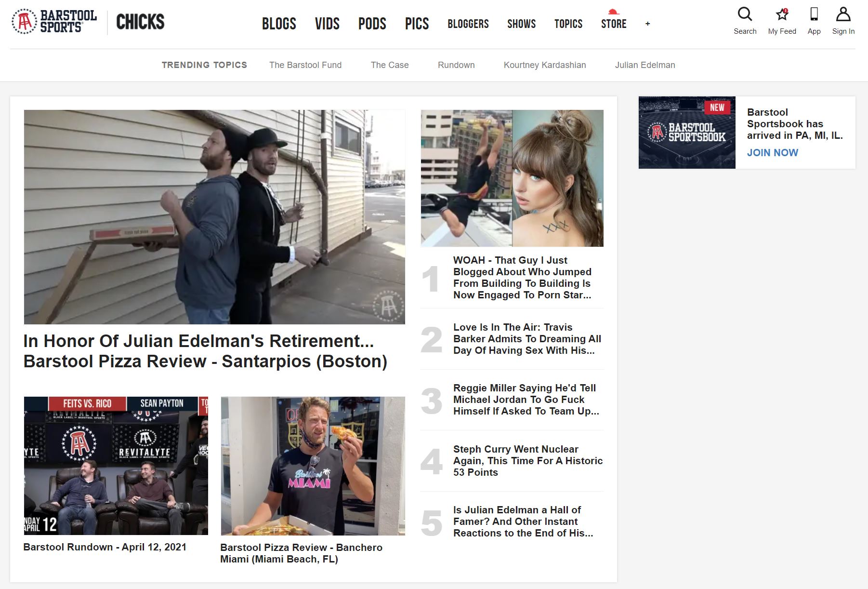This screenshot has height=589, width=868.
Task: Go to BLOGGERS page
Action: point(468,24)
